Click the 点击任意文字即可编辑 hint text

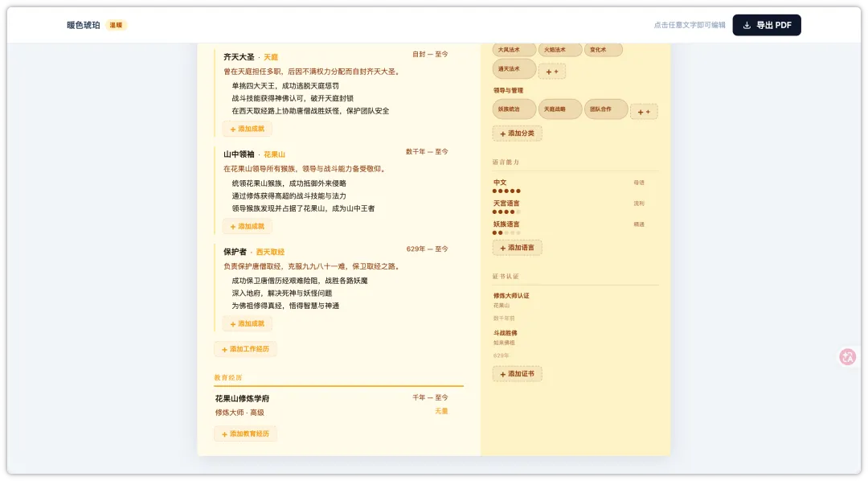(690, 25)
